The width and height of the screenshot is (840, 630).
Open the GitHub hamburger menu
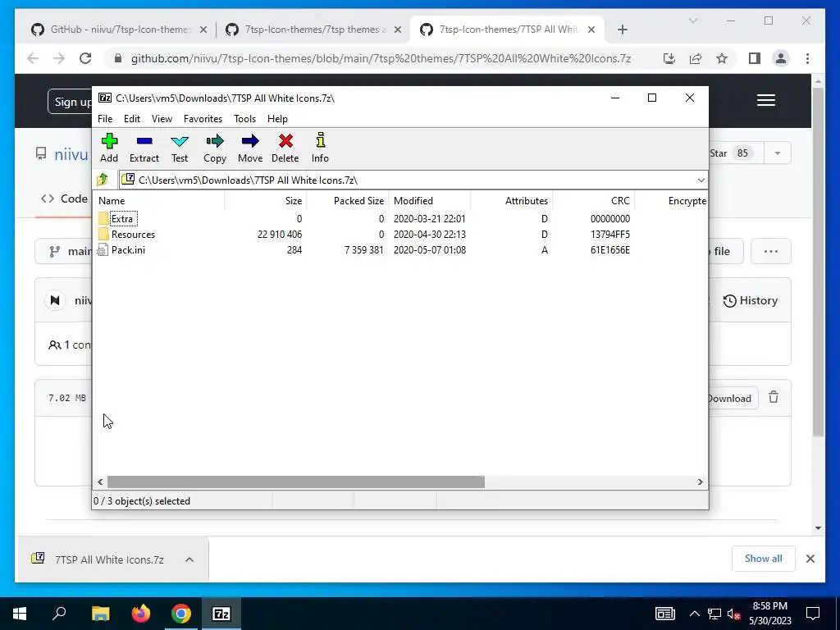tap(766, 100)
